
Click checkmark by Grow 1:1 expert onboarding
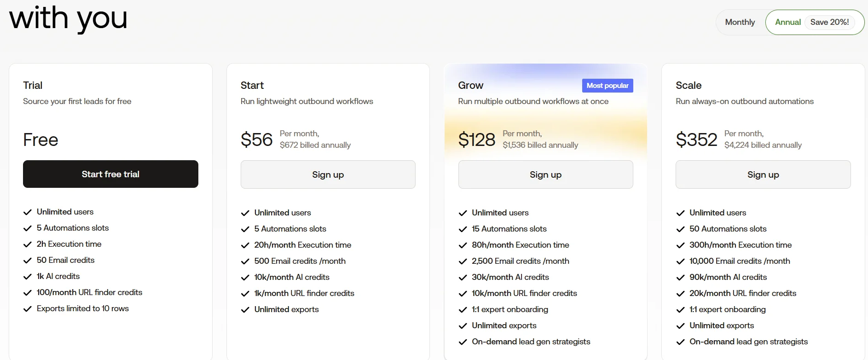(463, 310)
